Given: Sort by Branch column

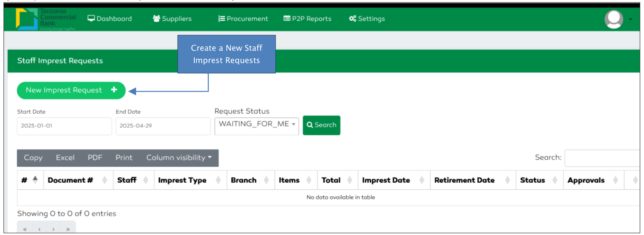Looking at the screenshot, I should pos(251,180).
